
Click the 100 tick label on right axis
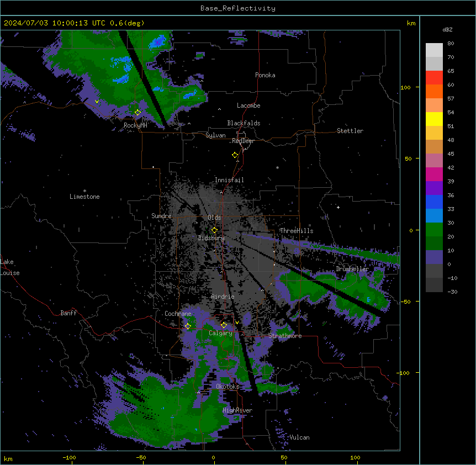pyautogui.click(x=405, y=87)
